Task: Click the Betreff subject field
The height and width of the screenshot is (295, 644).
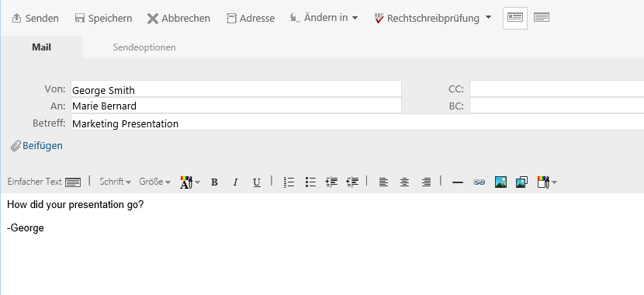Action: (358, 123)
